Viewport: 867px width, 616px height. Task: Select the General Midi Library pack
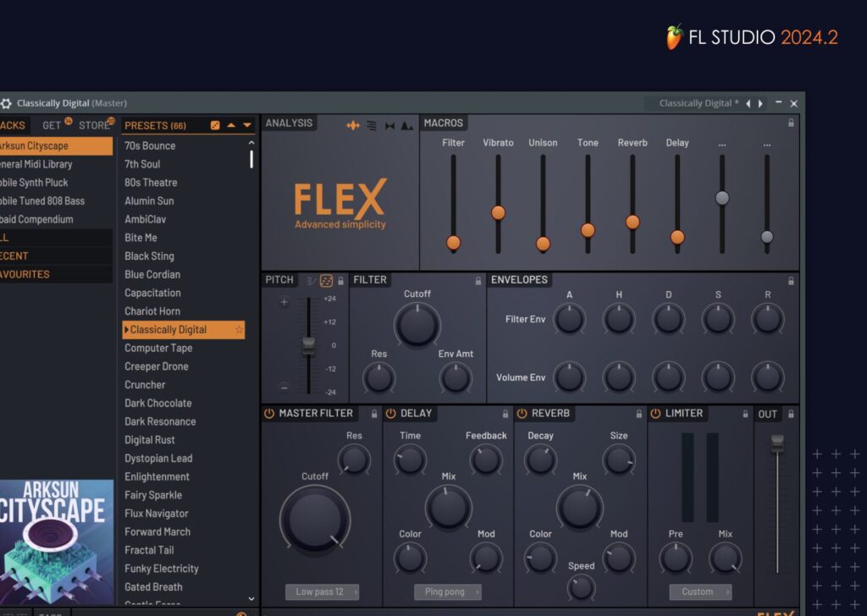point(55,164)
